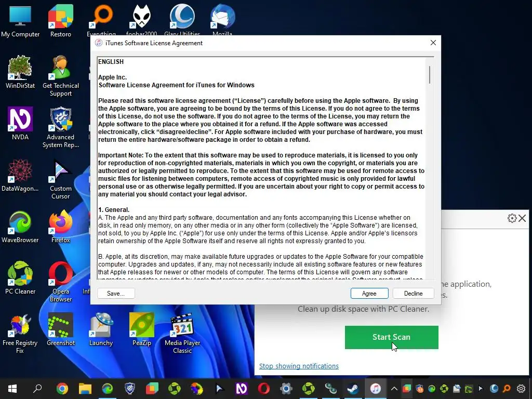This screenshot has width=532, height=399.
Task: Open PC Cleaner notification settings gear
Action: 512,218
